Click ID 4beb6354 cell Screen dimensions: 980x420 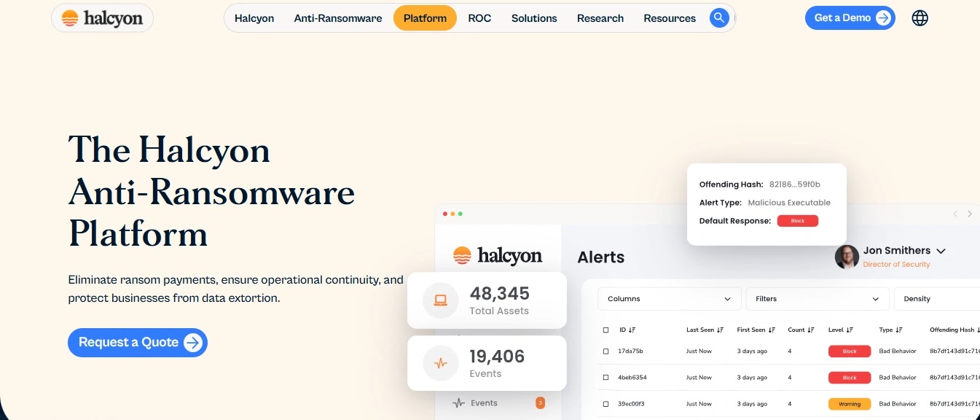coord(632,378)
